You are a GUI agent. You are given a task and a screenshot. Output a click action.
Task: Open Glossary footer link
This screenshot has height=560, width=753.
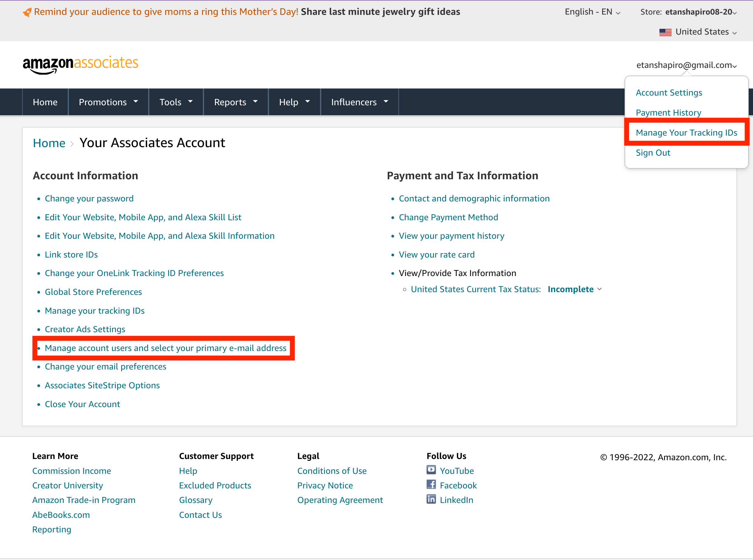click(x=196, y=500)
